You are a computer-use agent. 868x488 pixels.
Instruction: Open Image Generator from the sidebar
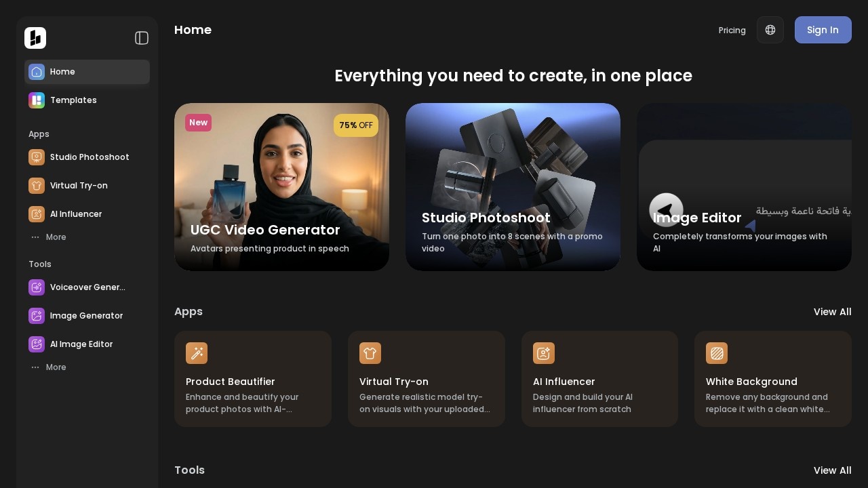[x=87, y=316]
